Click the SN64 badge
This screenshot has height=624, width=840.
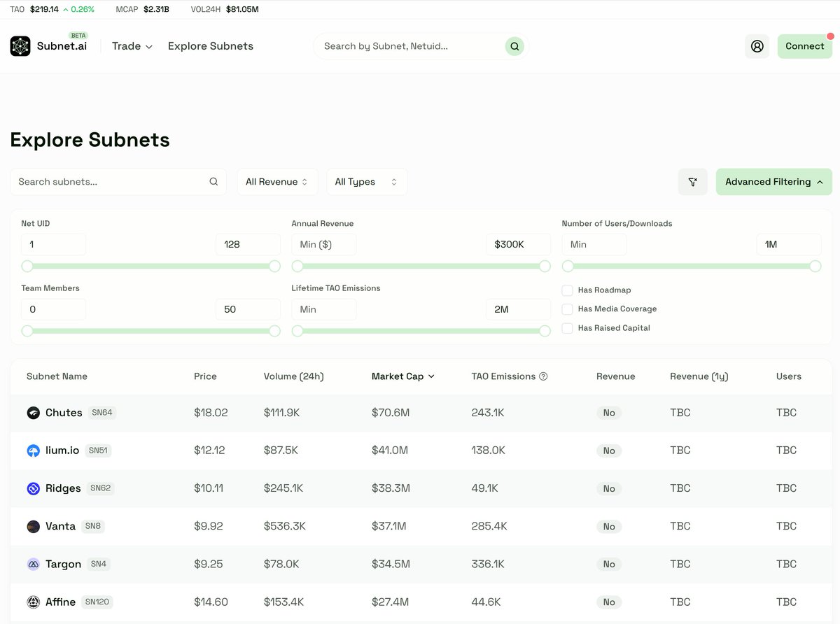point(102,413)
